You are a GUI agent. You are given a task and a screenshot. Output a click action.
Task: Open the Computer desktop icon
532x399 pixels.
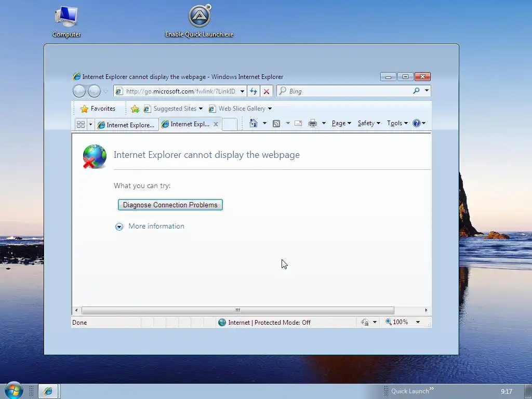(x=66, y=21)
